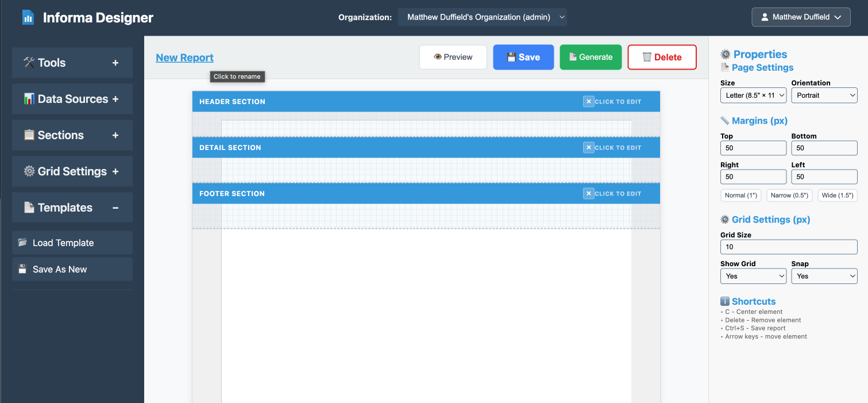Click the user avatar icon beside Matthew Duffield
868x403 pixels.
click(765, 17)
